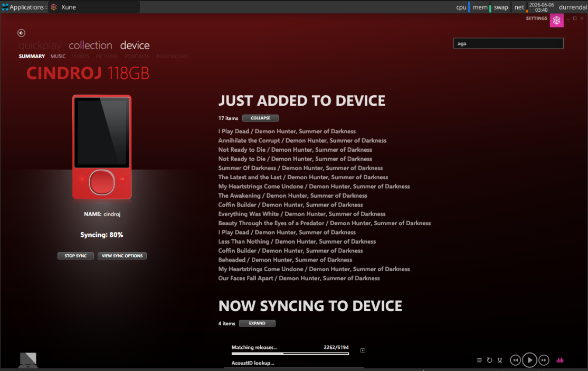The height and width of the screenshot is (371, 588).
Task: Select 'Beauty Through the Eyes of a Predator'
Action: point(325,223)
